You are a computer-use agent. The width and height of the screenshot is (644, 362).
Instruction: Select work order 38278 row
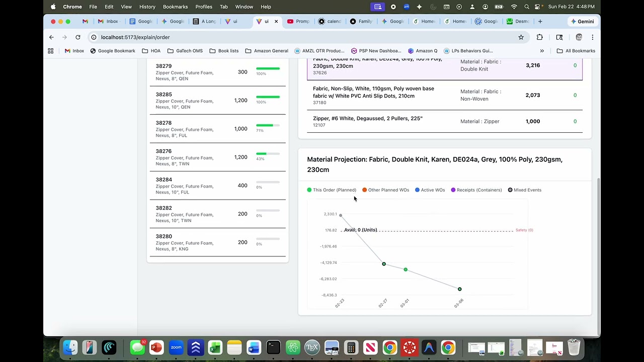coord(217,129)
